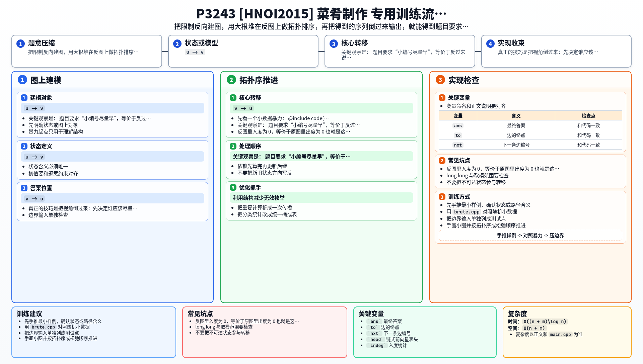Click the bullet 手画小图并按拓扑序 under 训练方式
This screenshot has width=643, height=364.
point(486,225)
